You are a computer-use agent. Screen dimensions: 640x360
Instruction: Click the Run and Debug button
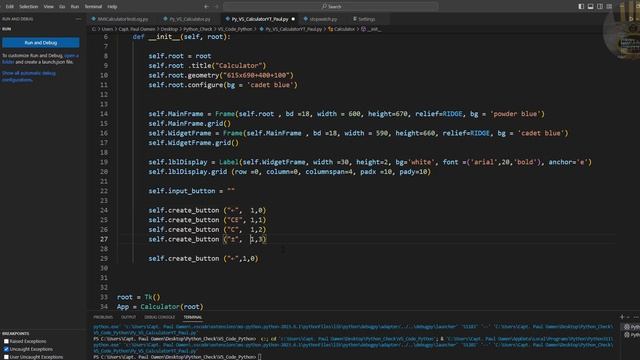41,42
